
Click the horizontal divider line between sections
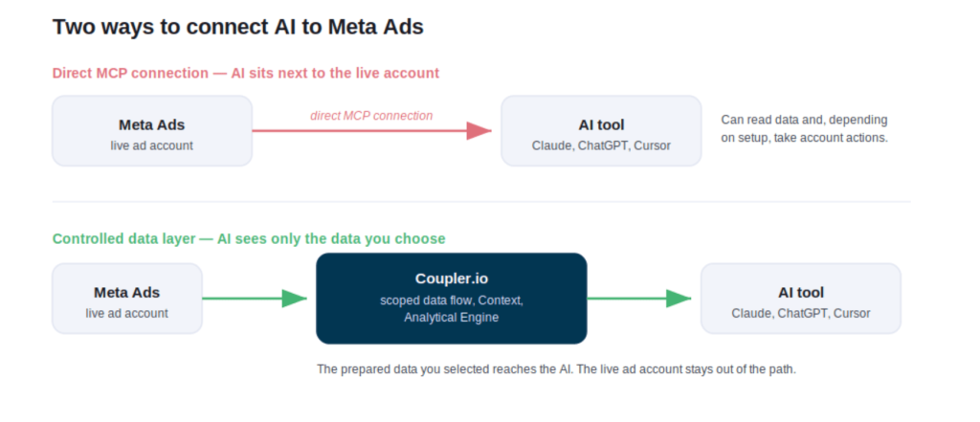(x=481, y=202)
